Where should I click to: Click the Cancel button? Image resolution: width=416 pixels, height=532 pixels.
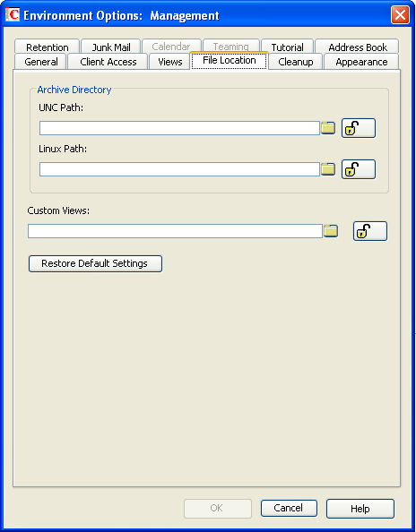[x=289, y=508]
